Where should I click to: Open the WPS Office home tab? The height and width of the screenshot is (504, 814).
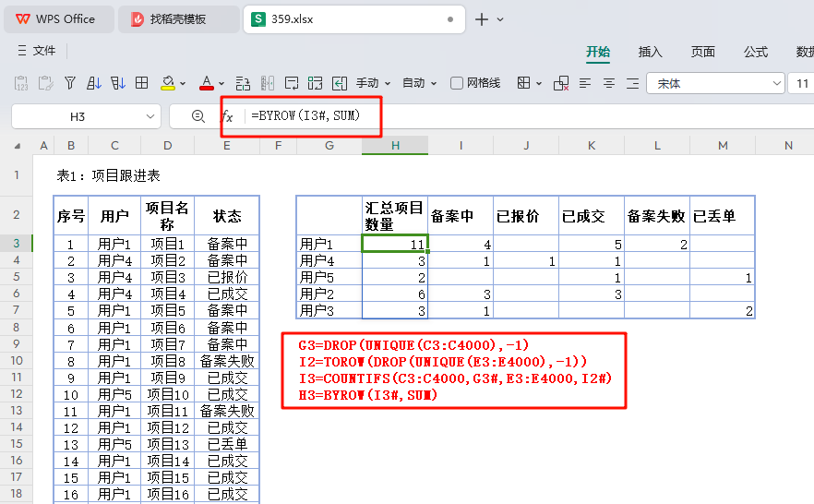click(59, 19)
